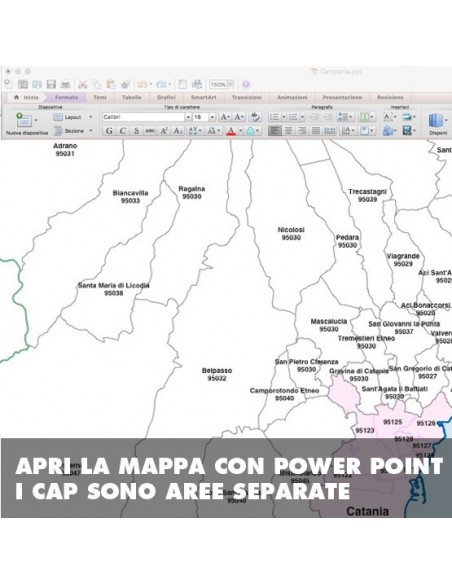Click the Calibri font name field

(144, 117)
